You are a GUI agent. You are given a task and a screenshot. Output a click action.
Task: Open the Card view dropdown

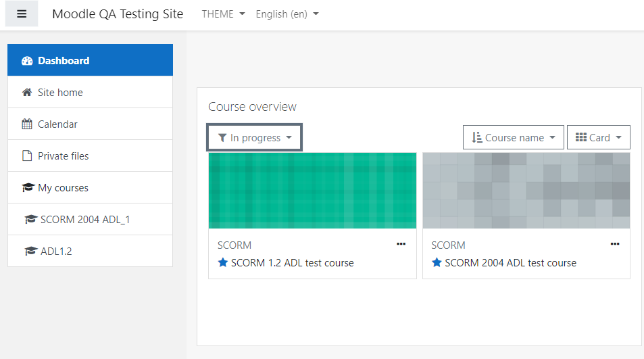click(599, 138)
